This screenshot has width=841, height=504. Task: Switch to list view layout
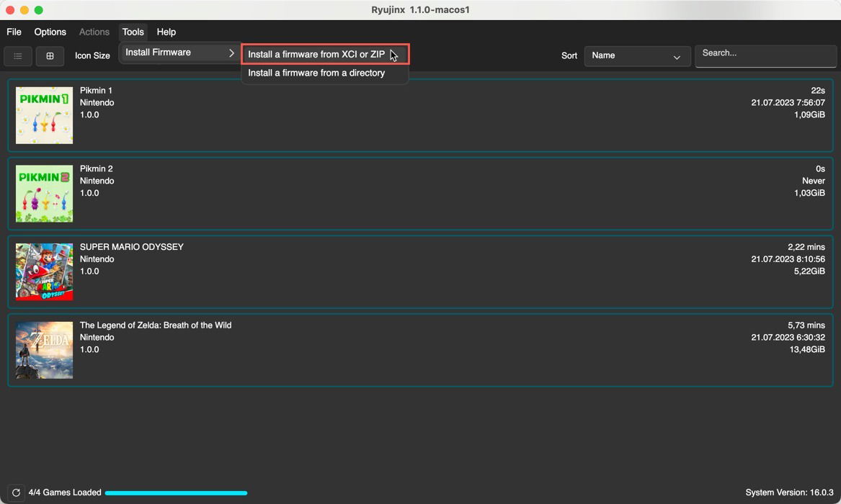17,55
